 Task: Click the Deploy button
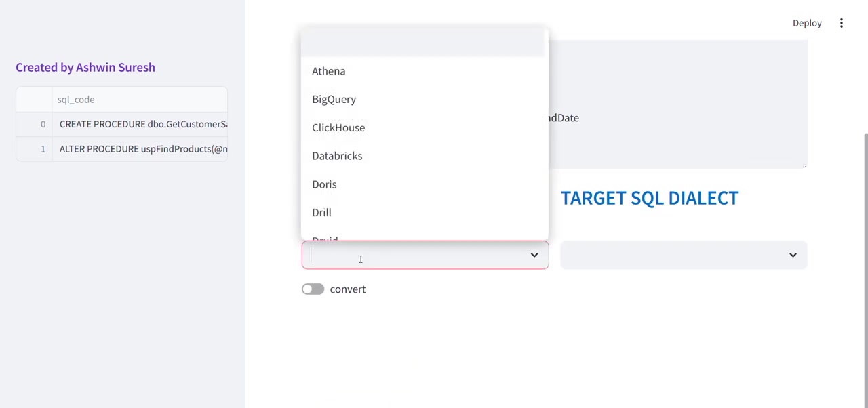click(807, 23)
